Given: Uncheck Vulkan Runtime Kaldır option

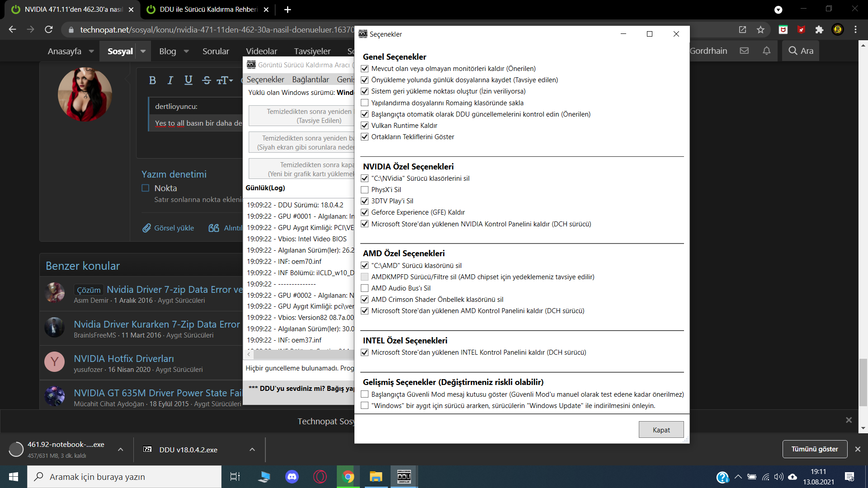Looking at the screenshot, I should [x=365, y=126].
